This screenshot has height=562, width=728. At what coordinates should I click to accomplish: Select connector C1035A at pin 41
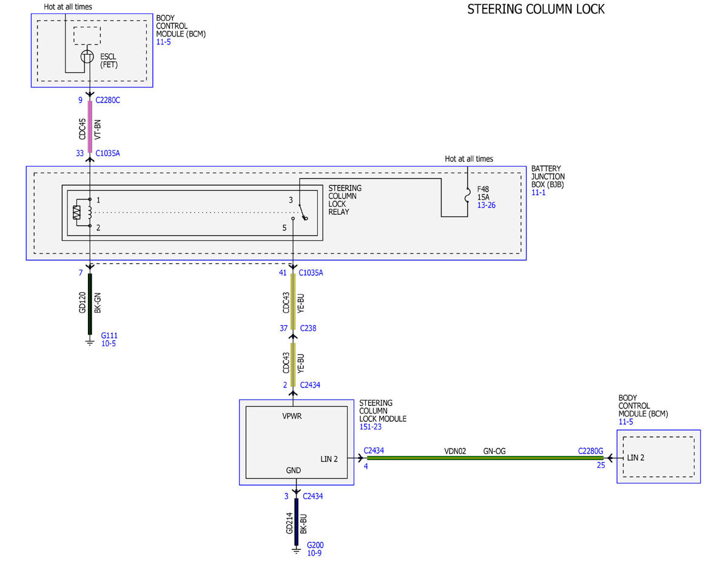311,273
